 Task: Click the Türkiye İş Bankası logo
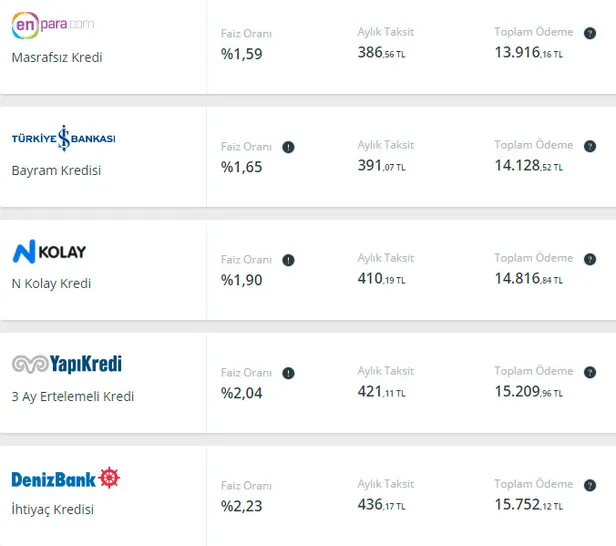63,138
